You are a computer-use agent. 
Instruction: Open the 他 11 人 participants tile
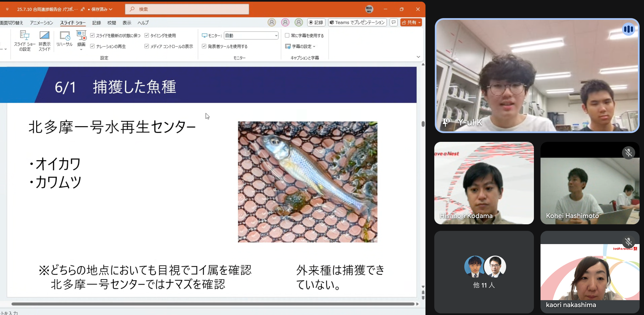tap(484, 272)
